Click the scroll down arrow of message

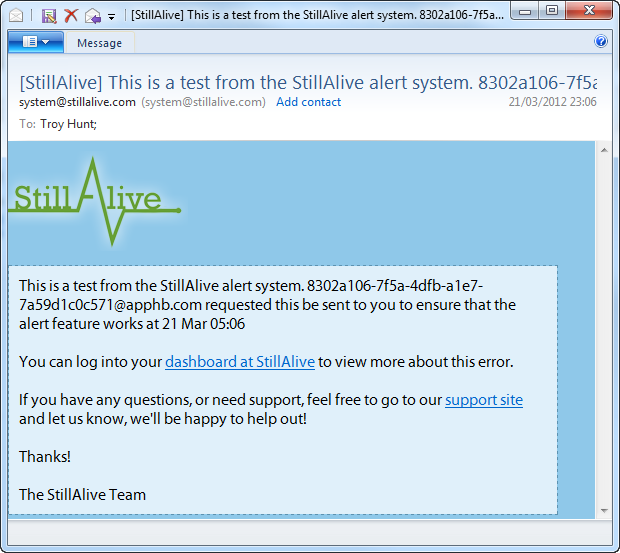tap(604, 511)
